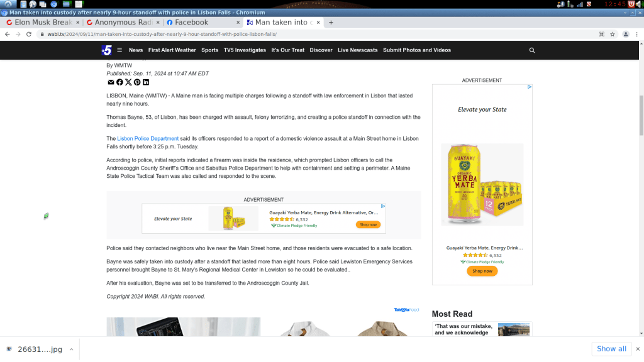Screen dimensions: 644x362
Task: Open Chromium three-dot menu
Action: pos(636,34)
